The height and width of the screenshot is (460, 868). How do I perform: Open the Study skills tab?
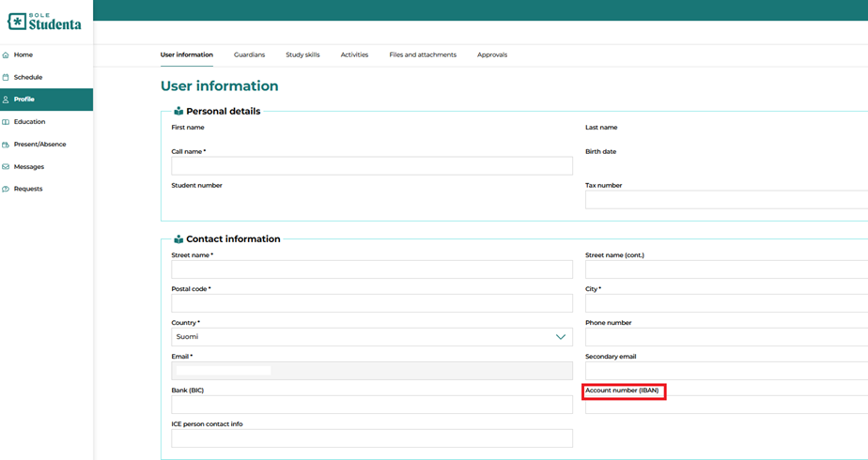[302, 55]
